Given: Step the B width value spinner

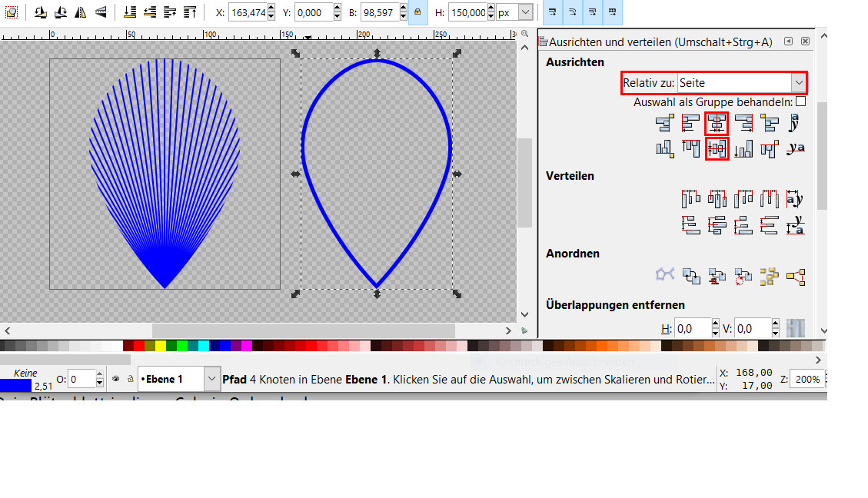Looking at the screenshot, I should pyautogui.click(x=403, y=12).
